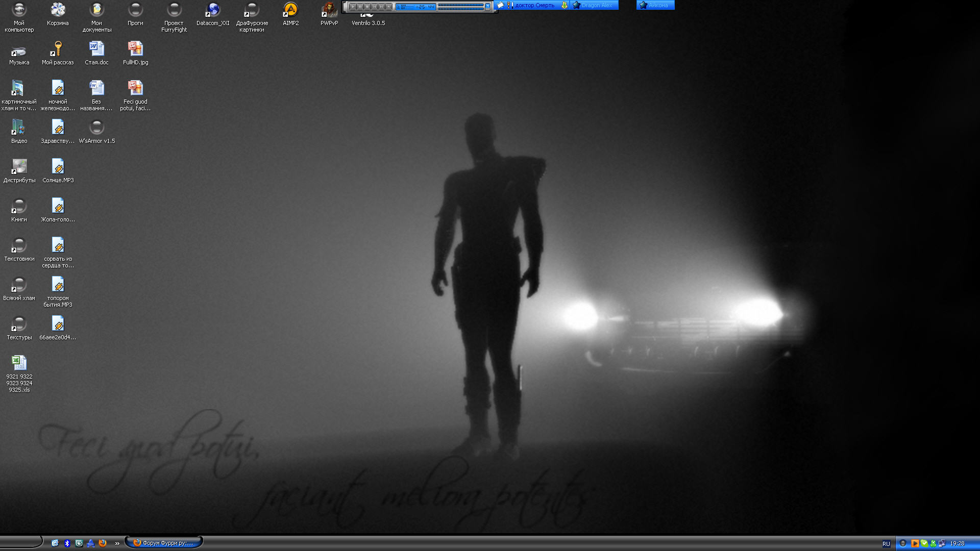Screen dimensions: 980x551
Task: Click the Bluetooth quick launch icon
Action: [67, 543]
